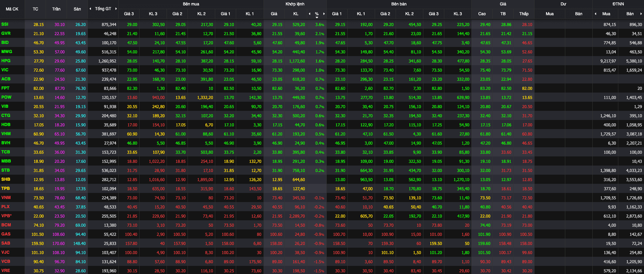The height and width of the screenshot is (274, 644).
Task: Open the STB stock symbol
Action: [5, 170]
